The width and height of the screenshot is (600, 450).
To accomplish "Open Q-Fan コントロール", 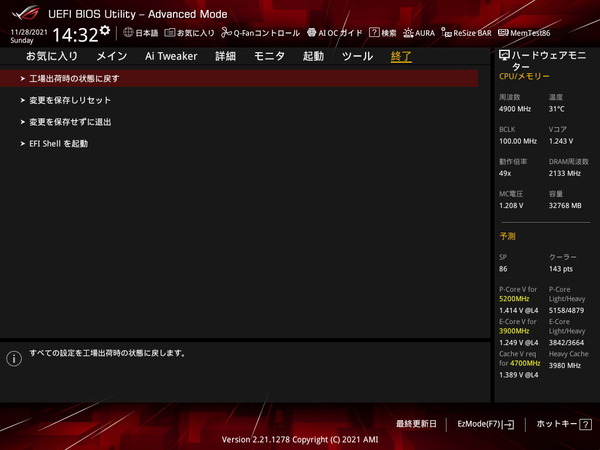I will pyautogui.click(x=260, y=33).
